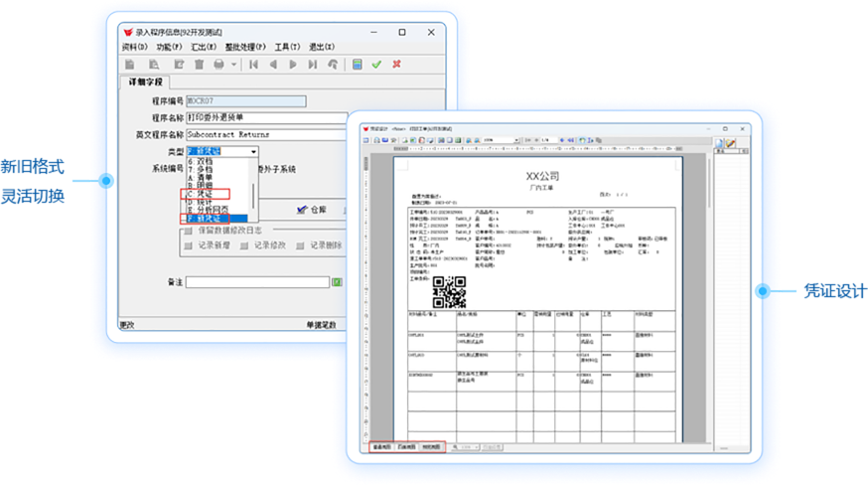The width and height of the screenshot is (868, 485).
Task: Click the green checkmark save icon
Action: click(x=376, y=65)
